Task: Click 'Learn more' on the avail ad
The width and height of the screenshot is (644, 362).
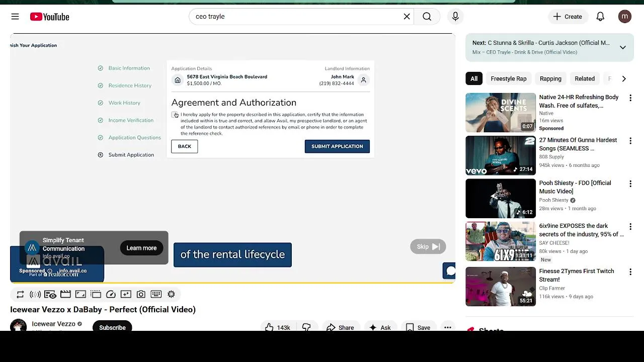Action: (x=141, y=248)
